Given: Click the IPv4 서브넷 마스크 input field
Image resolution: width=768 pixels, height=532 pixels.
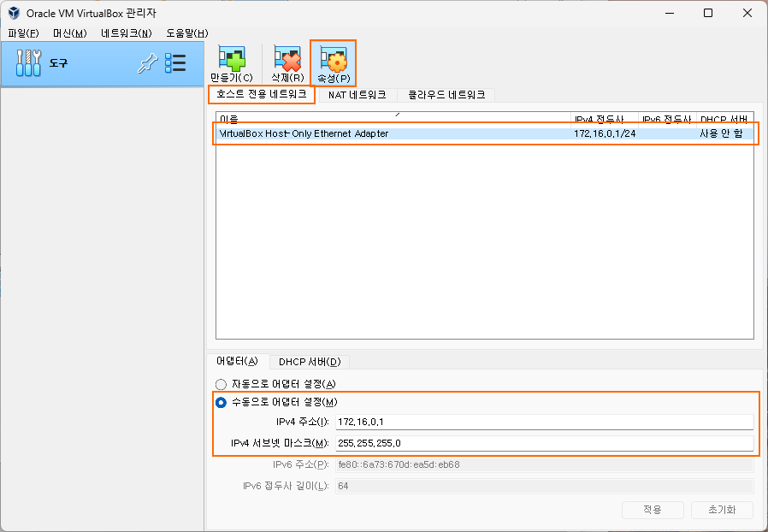Looking at the screenshot, I should click(x=544, y=443).
